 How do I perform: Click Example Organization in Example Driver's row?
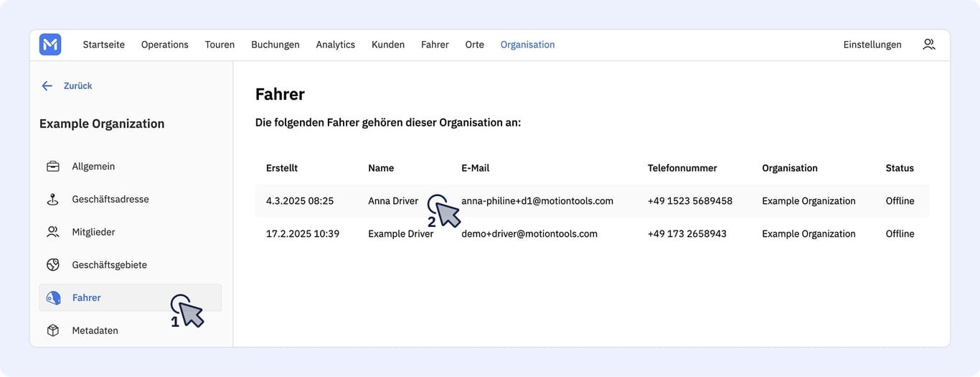809,234
